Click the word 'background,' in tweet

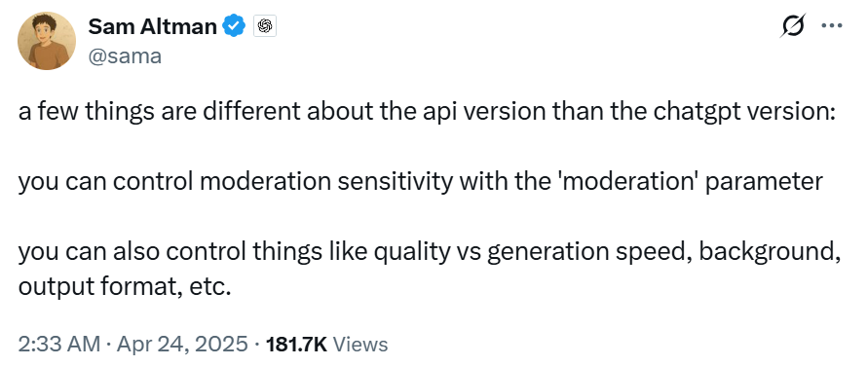pyautogui.click(x=766, y=253)
